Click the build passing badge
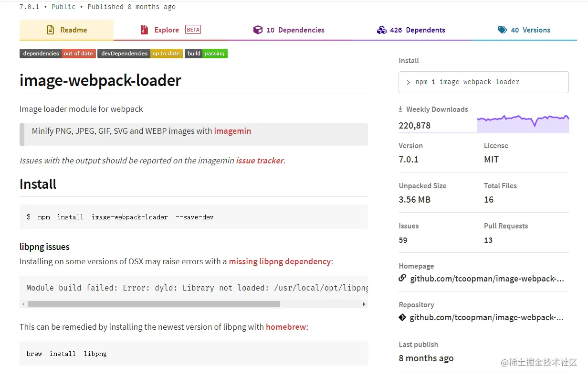The image size is (588, 378). coord(206,54)
